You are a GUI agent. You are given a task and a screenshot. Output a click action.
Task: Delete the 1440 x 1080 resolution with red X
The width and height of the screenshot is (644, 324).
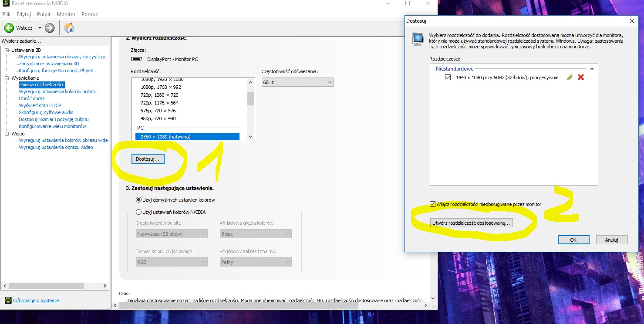(580, 77)
